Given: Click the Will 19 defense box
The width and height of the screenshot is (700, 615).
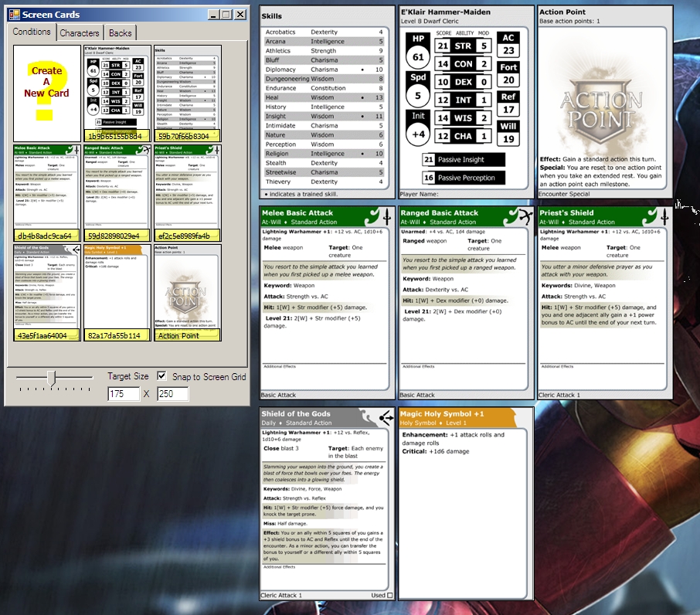Looking at the screenshot, I should (508, 133).
